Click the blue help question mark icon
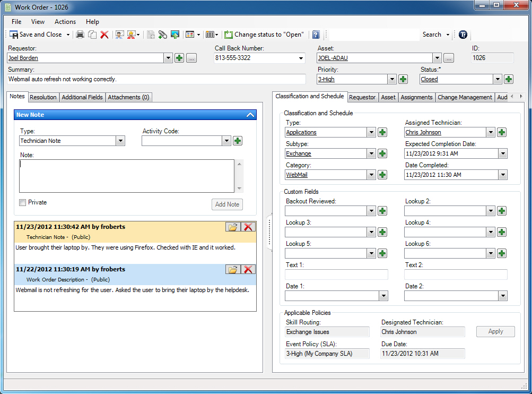Screen dimensions: 532x394 [x=316, y=35]
